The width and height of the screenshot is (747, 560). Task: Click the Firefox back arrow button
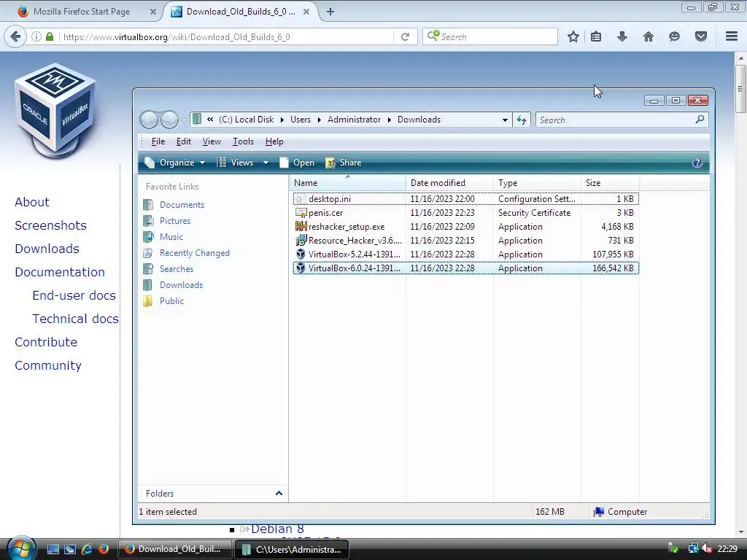[x=15, y=36]
